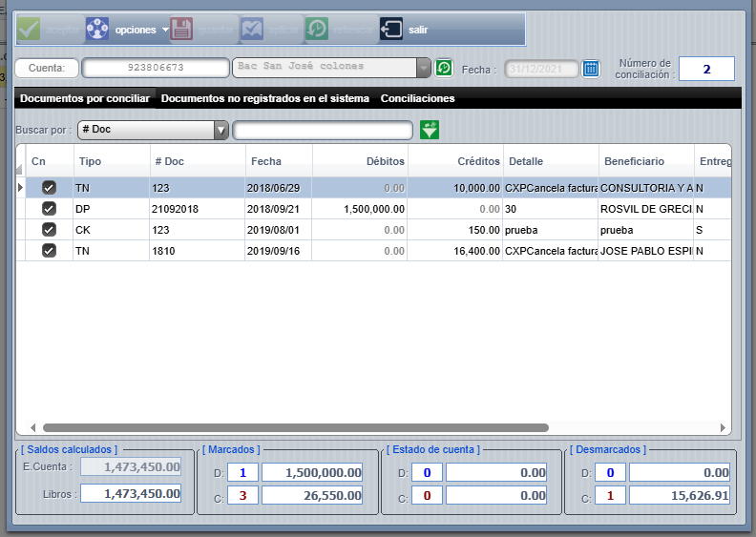Select the 1,500,000.00 debit cell
The image size is (756, 537).
[360, 209]
